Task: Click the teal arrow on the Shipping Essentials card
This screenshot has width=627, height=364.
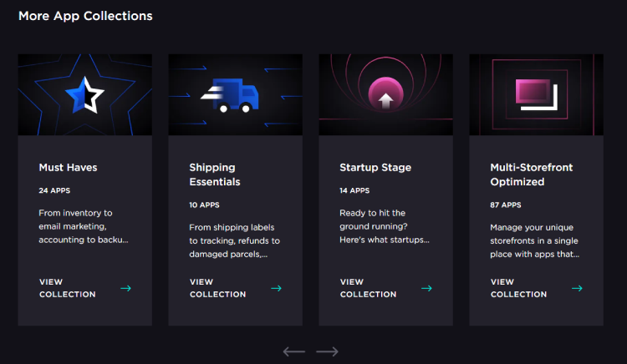Action: pyautogui.click(x=277, y=288)
